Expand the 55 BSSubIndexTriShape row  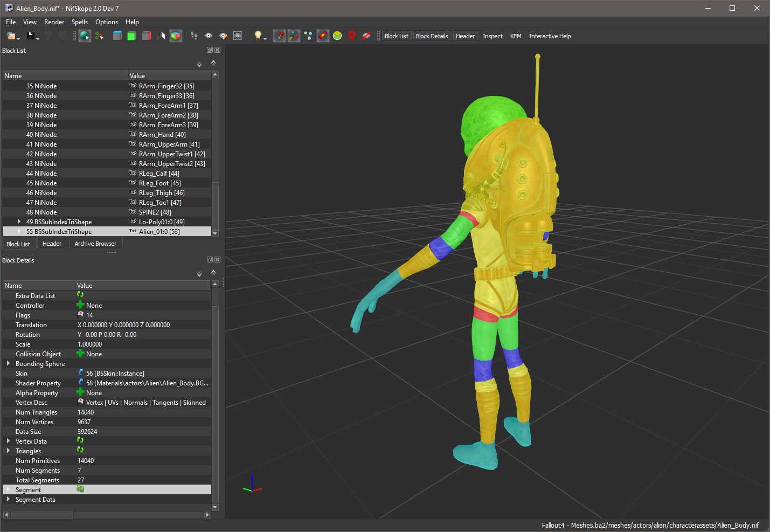point(19,231)
